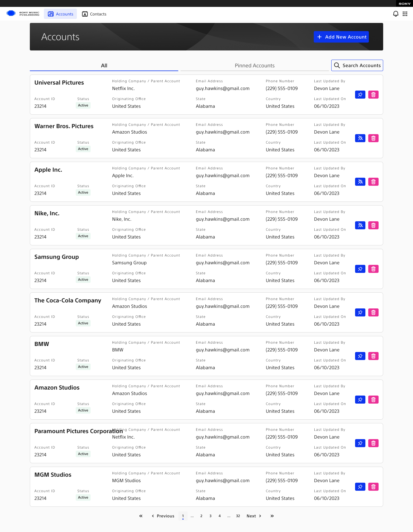Pin the Universal Pictures account
413x532 pixels.
point(360,95)
